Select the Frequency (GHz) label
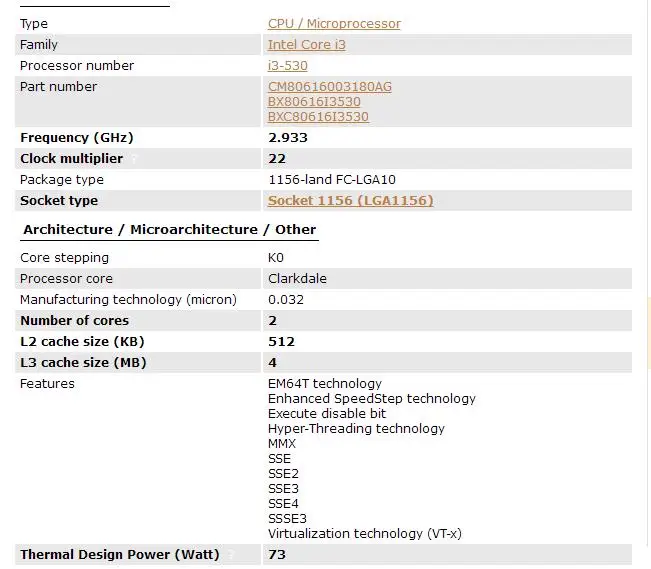651x569 pixels. [77, 137]
